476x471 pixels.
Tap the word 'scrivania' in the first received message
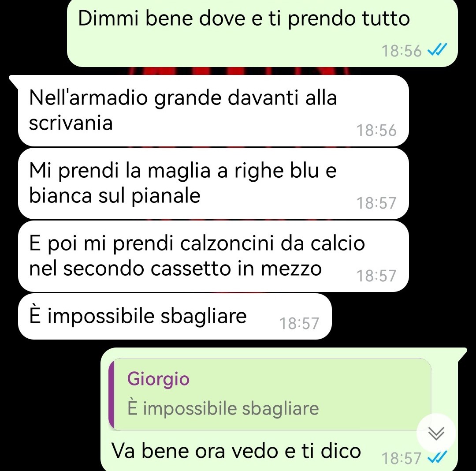tap(71, 123)
